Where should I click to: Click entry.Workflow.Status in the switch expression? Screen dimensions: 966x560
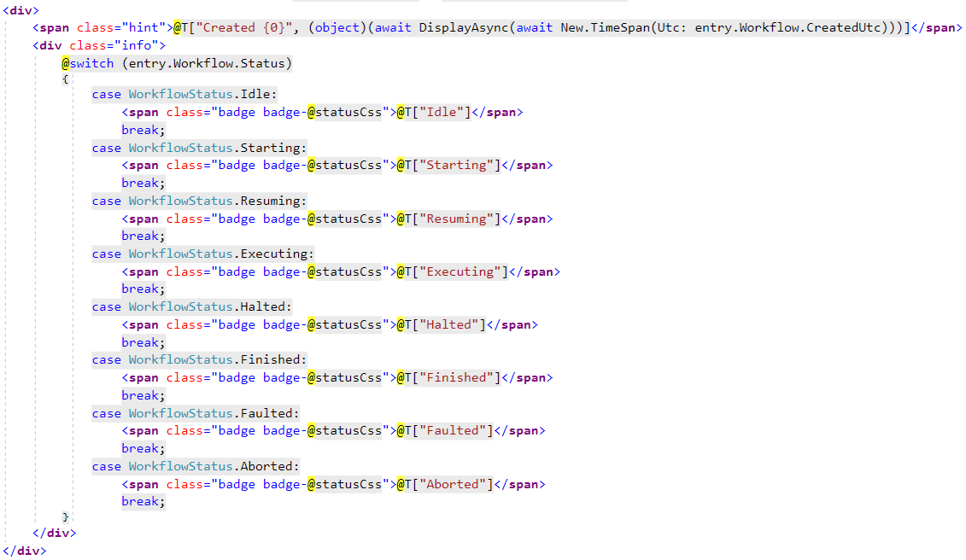click(207, 63)
